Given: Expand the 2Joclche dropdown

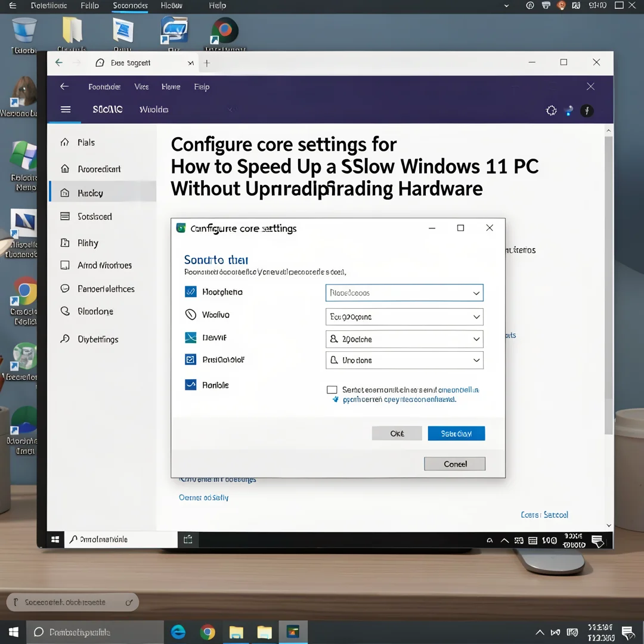Looking at the screenshot, I should click(x=404, y=339).
